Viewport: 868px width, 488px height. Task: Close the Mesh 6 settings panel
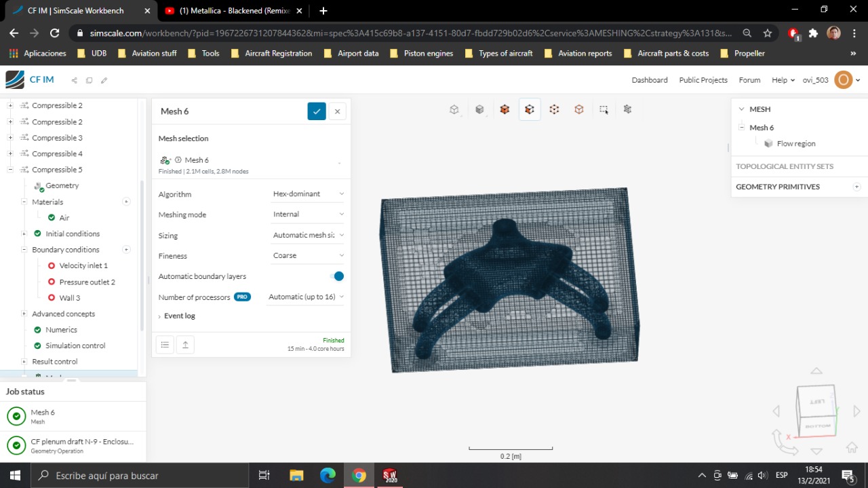[x=337, y=111]
